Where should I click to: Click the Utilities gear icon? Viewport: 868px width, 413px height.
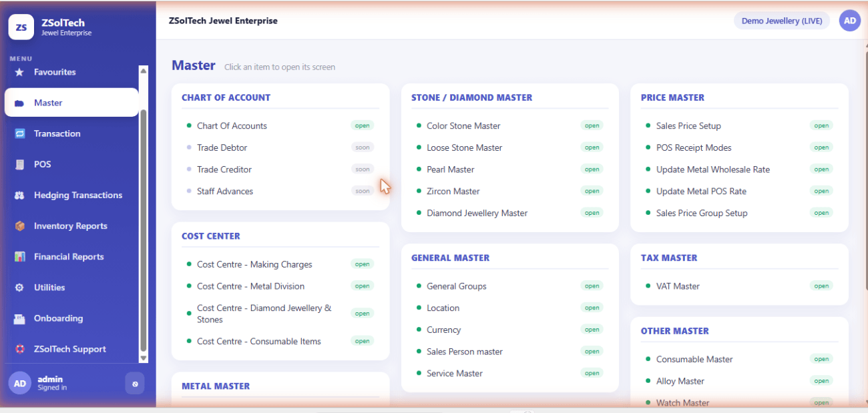[19, 288]
